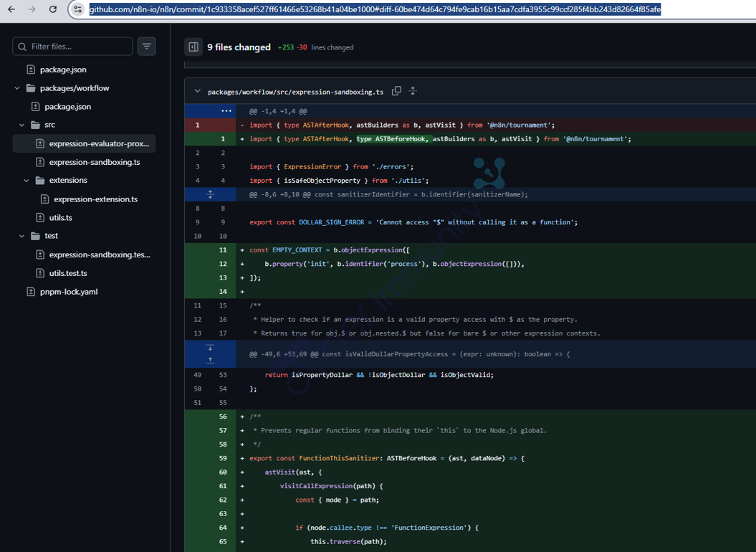This screenshot has height=552, width=756.
Task: Go back with the browser back arrow
Action: tap(11, 9)
